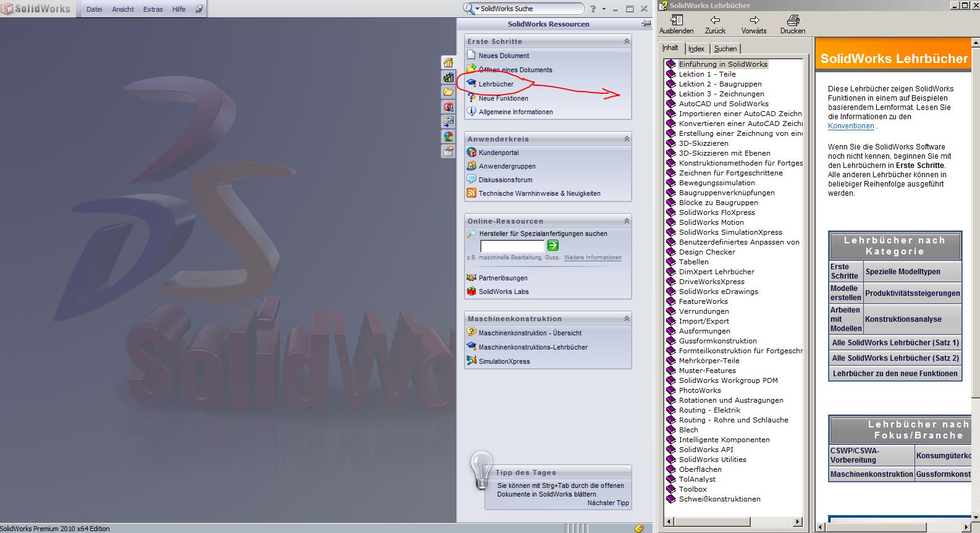Select Lektion 2 - Baugruppen topic
This screenshot has height=533, width=980.
pos(720,84)
